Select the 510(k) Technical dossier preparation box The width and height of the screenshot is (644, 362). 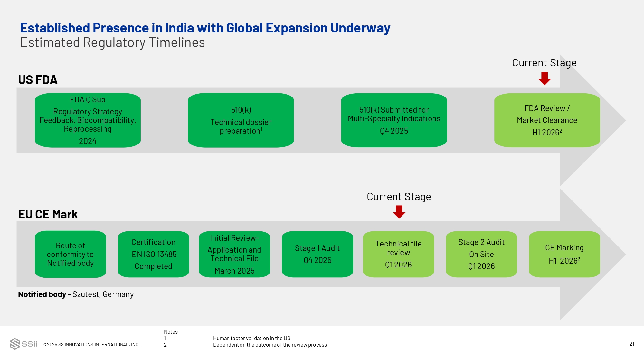241,120
